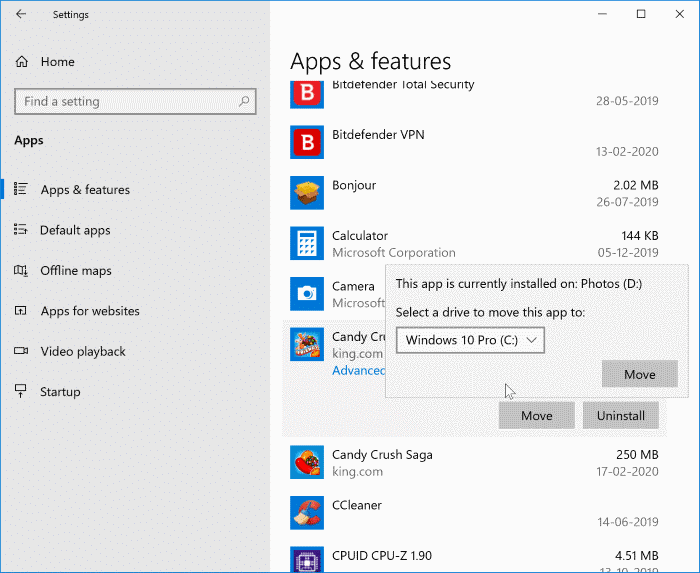The width and height of the screenshot is (700, 573).
Task: Click Microsoft Corporation under Calculator
Action: (x=394, y=253)
